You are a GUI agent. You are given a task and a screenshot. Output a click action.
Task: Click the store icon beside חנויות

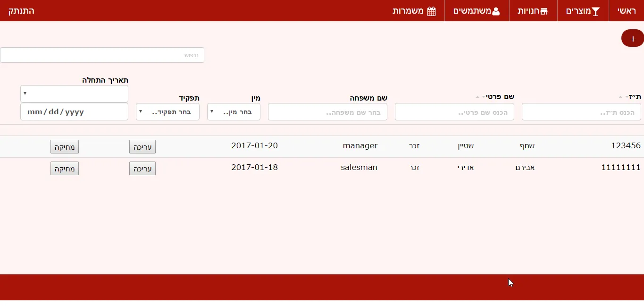pyautogui.click(x=544, y=11)
